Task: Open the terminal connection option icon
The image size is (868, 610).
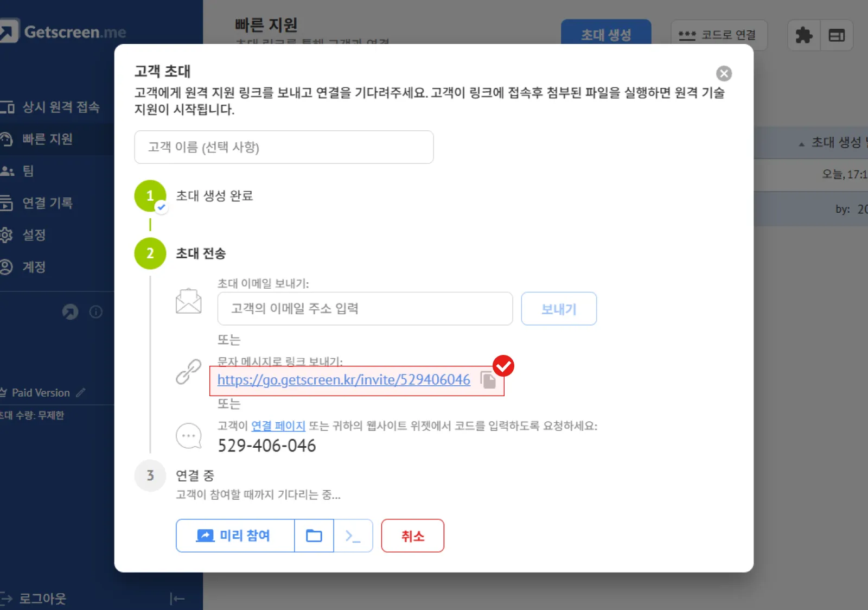Action: pyautogui.click(x=353, y=536)
